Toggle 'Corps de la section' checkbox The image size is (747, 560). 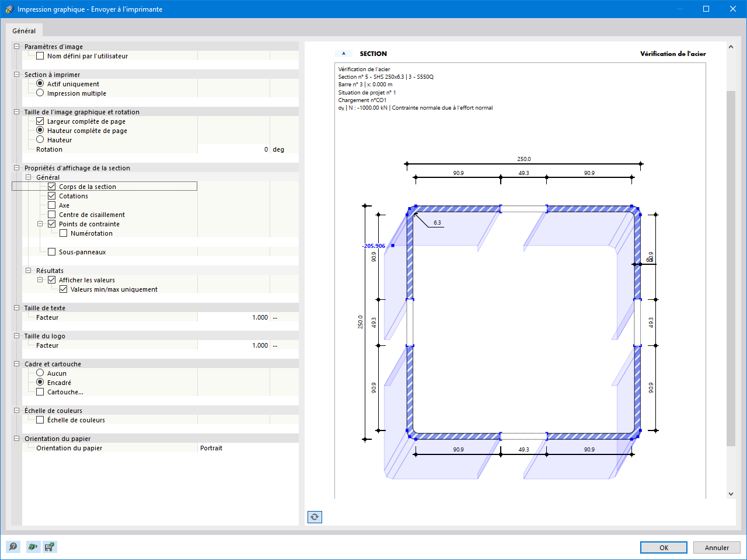[x=51, y=187]
